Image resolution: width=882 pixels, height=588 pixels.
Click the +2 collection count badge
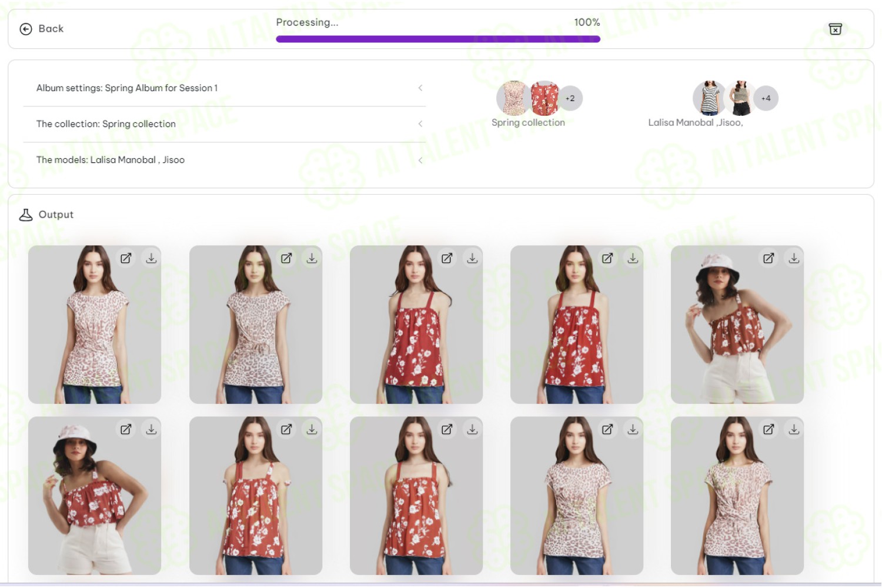pyautogui.click(x=570, y=98)
